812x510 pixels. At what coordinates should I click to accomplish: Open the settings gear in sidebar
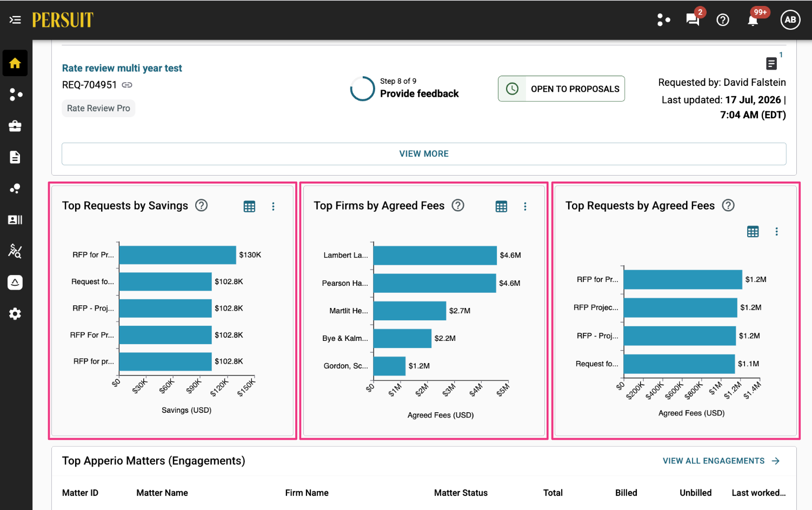15,314
